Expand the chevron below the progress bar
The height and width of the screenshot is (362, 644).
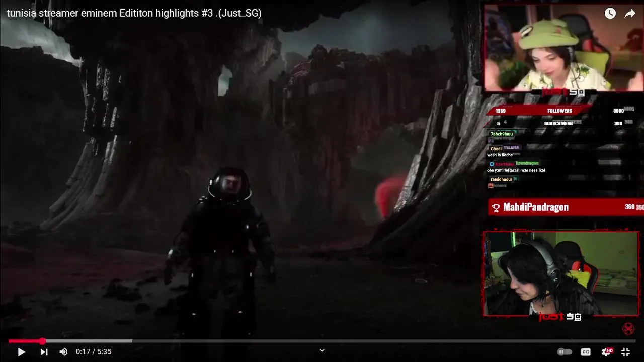click(x=322, y=350)
